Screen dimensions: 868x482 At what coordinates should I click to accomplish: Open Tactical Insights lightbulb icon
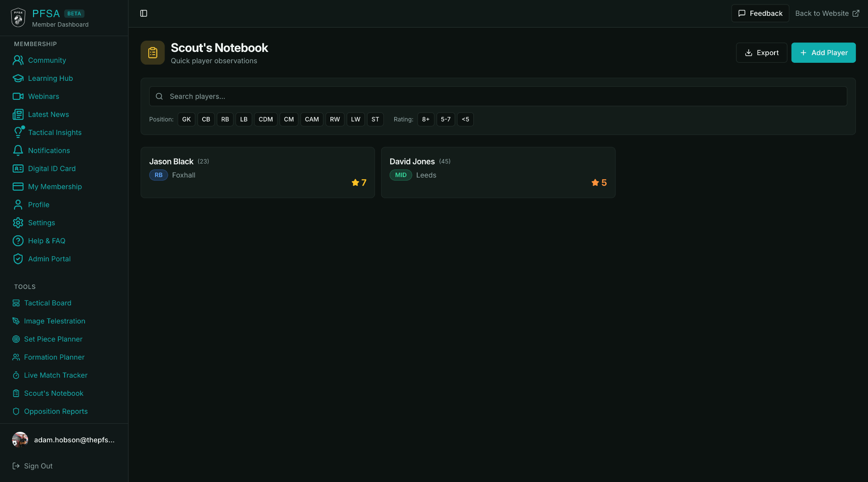[18, 132]
